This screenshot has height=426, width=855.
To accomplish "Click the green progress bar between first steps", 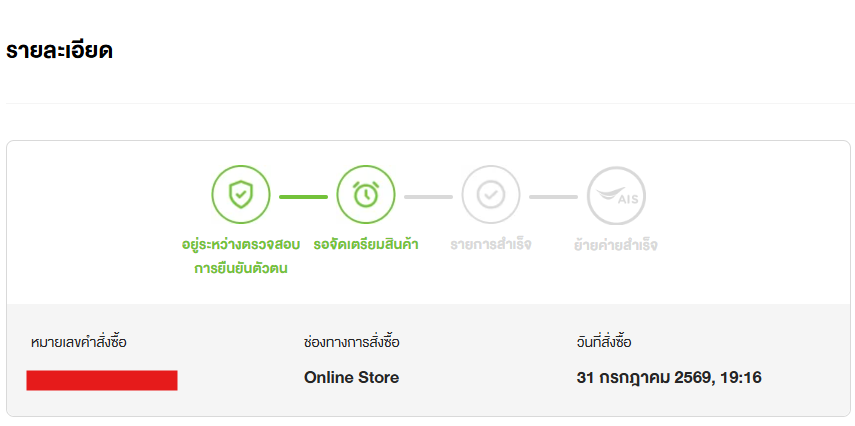I will click(303, 196).
